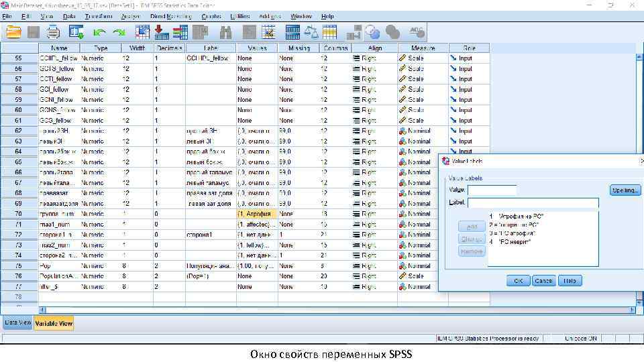Viewport: 644px width, 362px height.
Task: Click the Missing cell in row 62
Action: (x=299, y=131)
